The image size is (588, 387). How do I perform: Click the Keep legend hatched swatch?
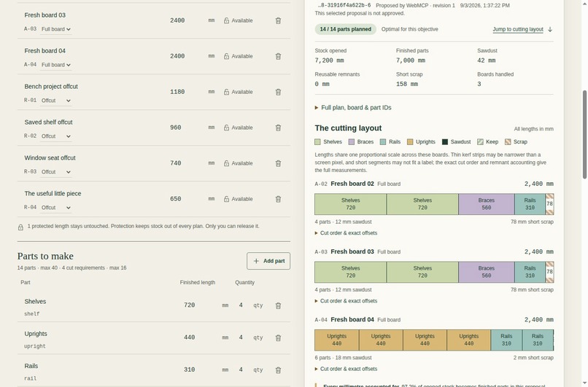[x=480, y=142]
